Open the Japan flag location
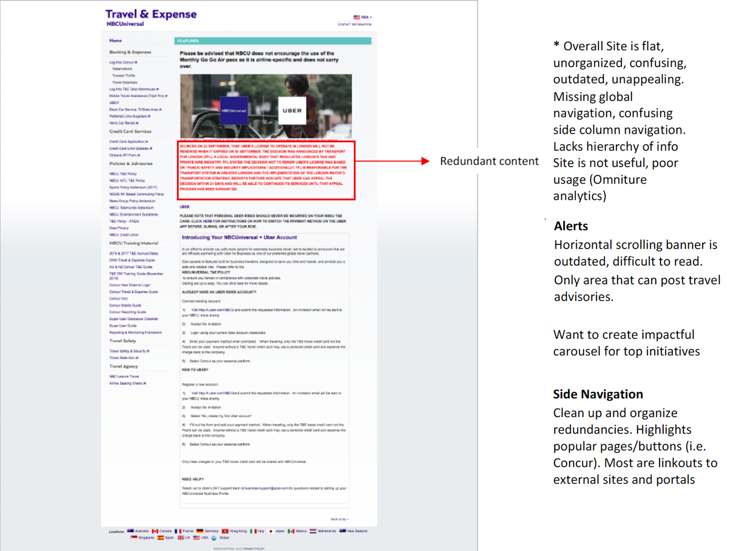This screenshot has width=756, height=551. coord(276,531)
